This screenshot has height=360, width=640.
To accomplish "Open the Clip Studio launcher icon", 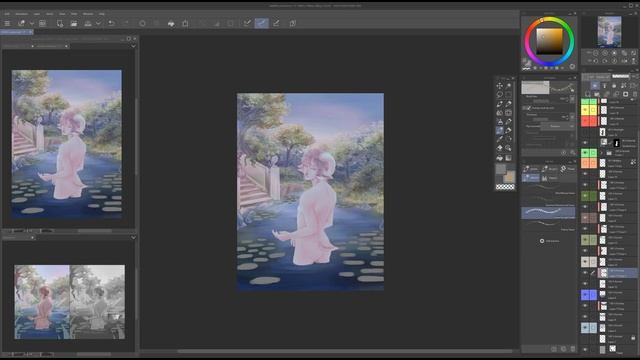I will tap(22, 23).
